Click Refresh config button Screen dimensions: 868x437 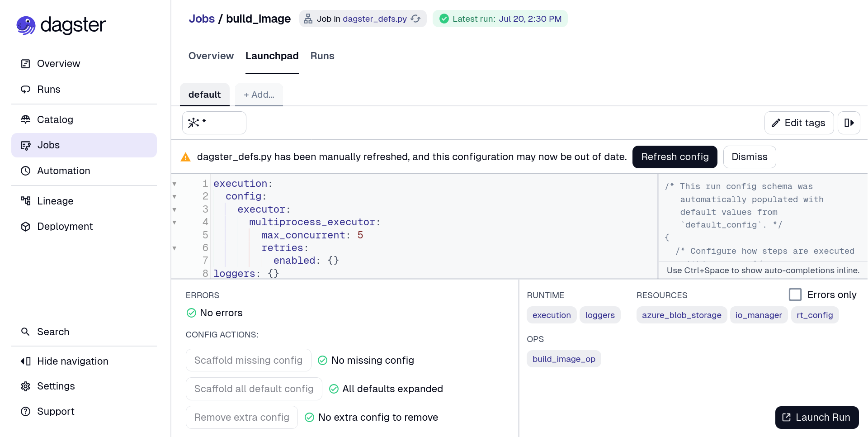(675, 157)
